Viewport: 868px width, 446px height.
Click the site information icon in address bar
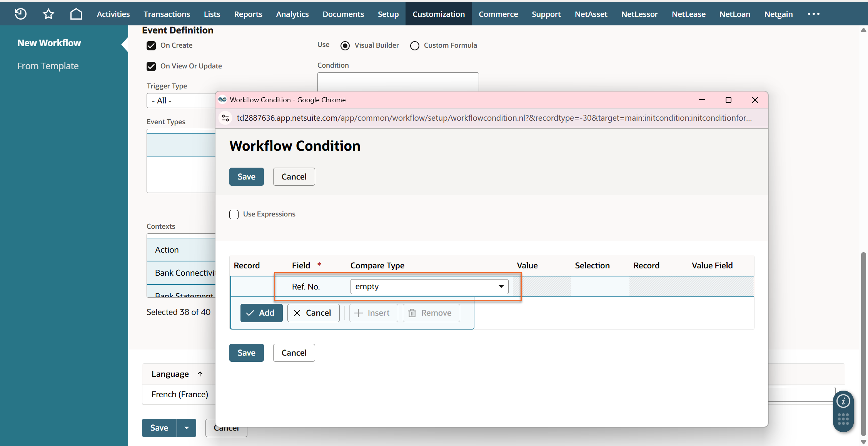pos(226,118)
